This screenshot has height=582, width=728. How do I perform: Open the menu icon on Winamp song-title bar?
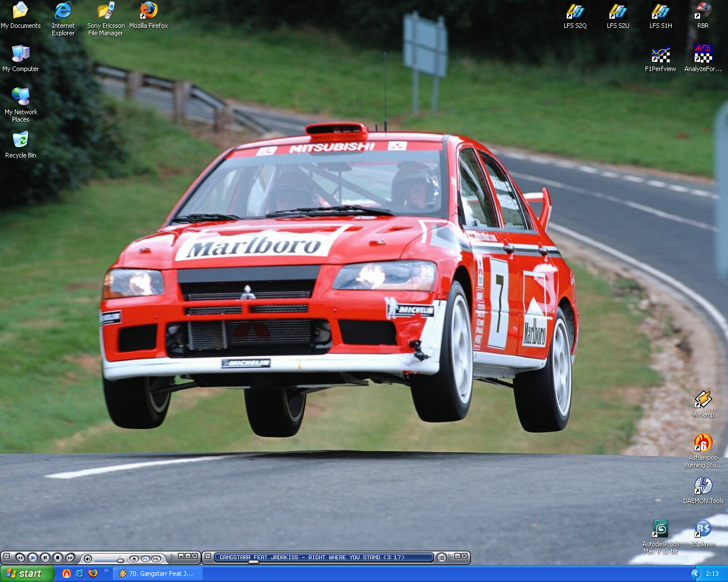208,556
